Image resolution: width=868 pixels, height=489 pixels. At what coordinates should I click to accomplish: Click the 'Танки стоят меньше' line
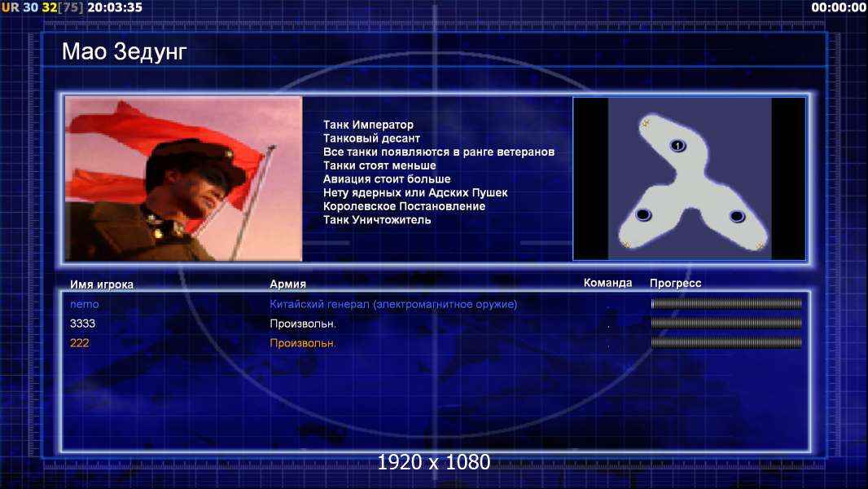379,165
